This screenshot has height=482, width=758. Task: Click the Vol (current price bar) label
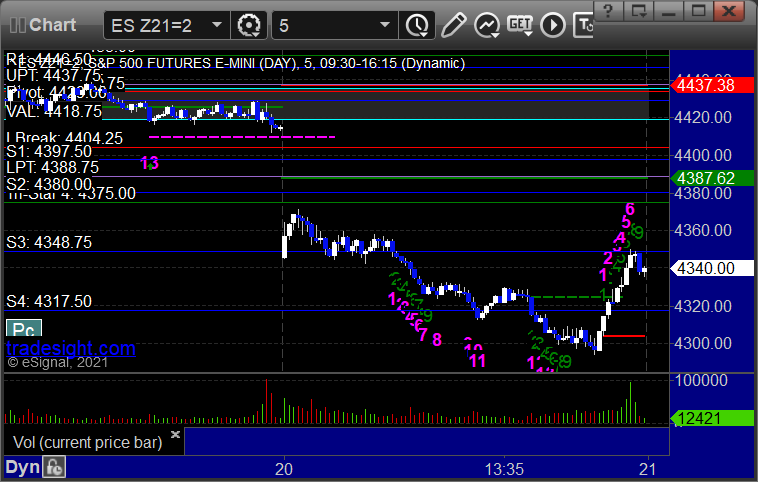coord(87,442)
